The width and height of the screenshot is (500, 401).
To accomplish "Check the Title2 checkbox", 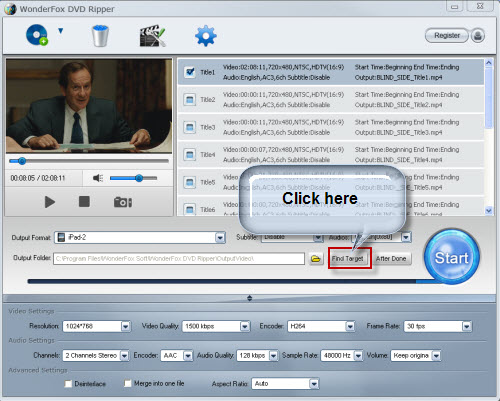I will 190,99.
